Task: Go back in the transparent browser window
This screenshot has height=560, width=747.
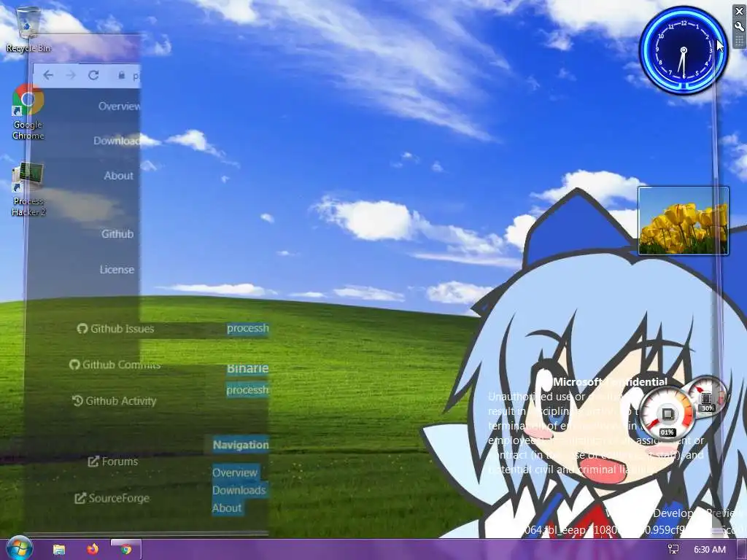Action: tap(48, 75)
